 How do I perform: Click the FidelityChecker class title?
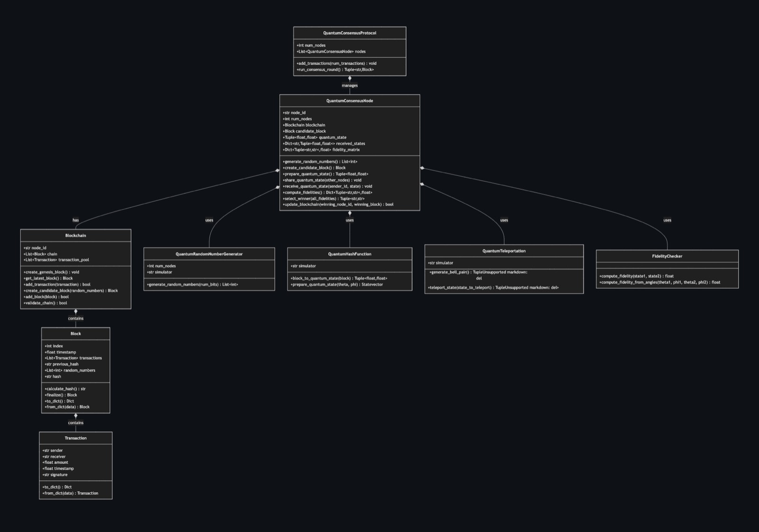[x=667, y=256]
